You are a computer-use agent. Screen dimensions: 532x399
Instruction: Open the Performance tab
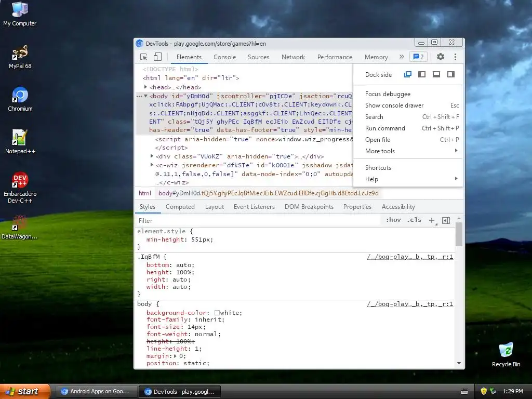335,57
